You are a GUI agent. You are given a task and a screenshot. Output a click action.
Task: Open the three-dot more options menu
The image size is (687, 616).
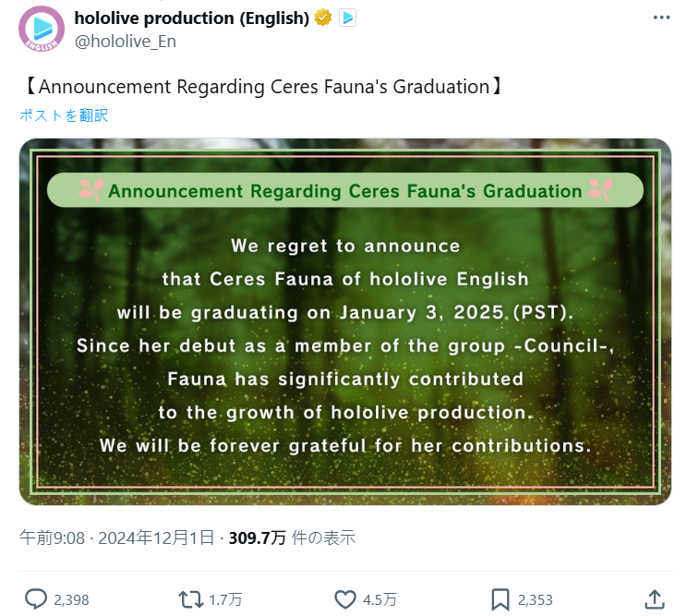tap(661, 18)
